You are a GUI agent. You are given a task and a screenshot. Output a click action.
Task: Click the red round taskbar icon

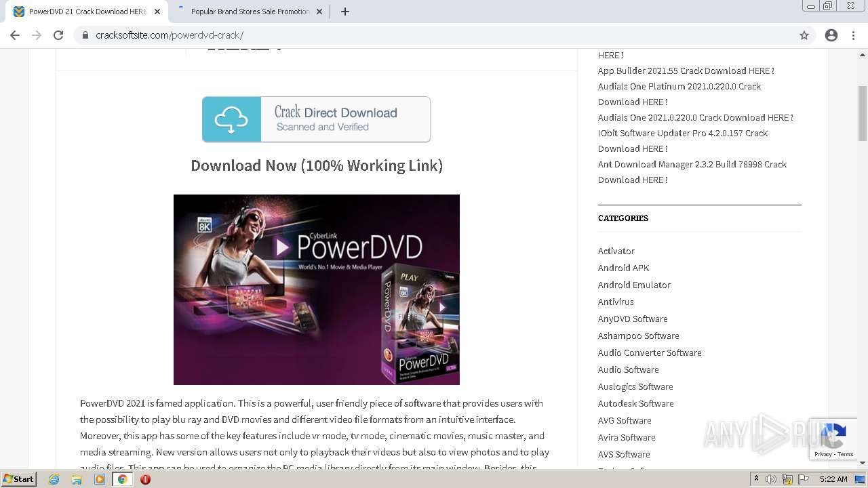click(145, 479)
